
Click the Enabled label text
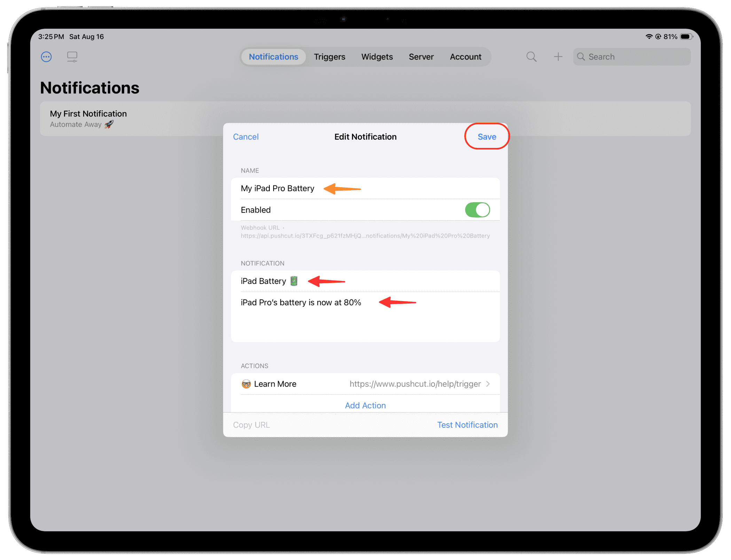pos(256,210)
